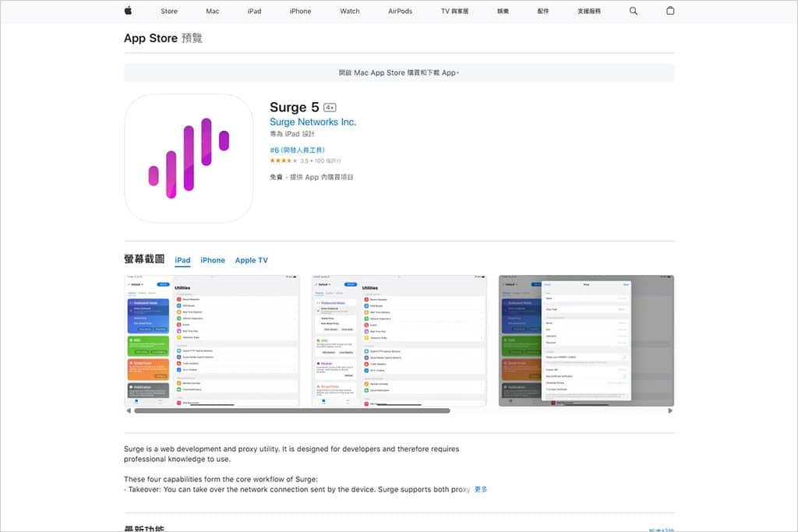This screenshot has width=798, height=532.
Task: Click the Surge 5 app icon
Action: [189, 158]
